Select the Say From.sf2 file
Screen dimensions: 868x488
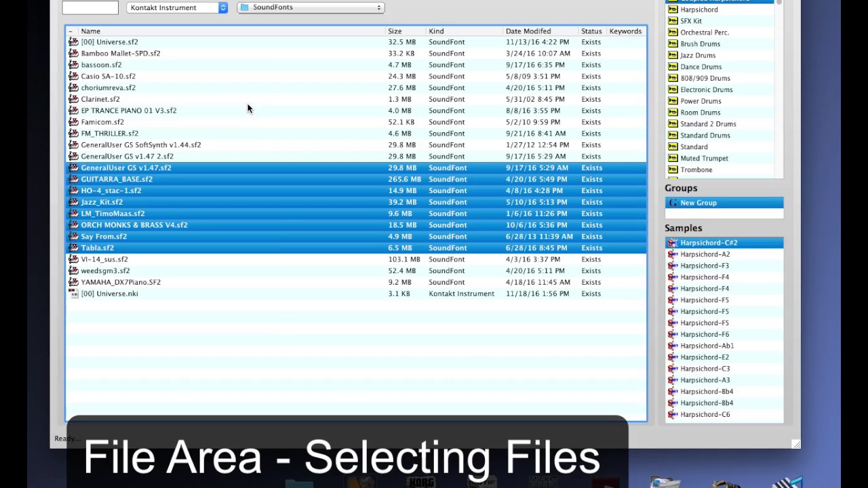point(356,237)
